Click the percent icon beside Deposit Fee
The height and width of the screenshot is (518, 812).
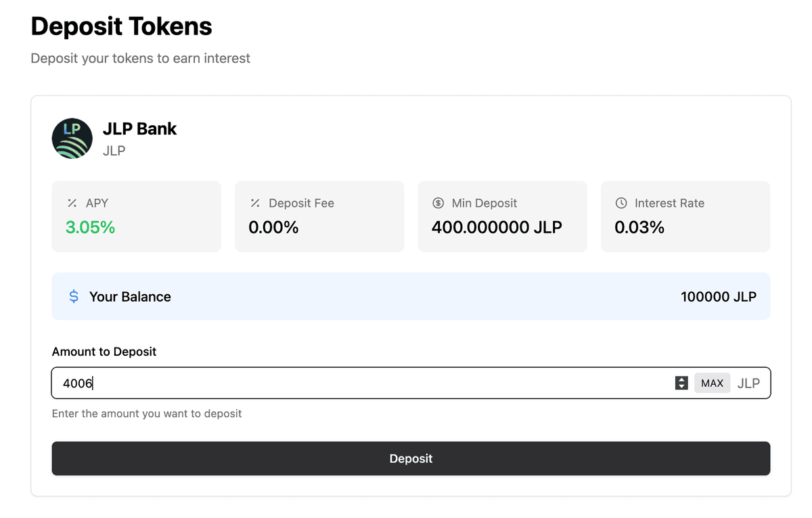[x=255, y=203]
